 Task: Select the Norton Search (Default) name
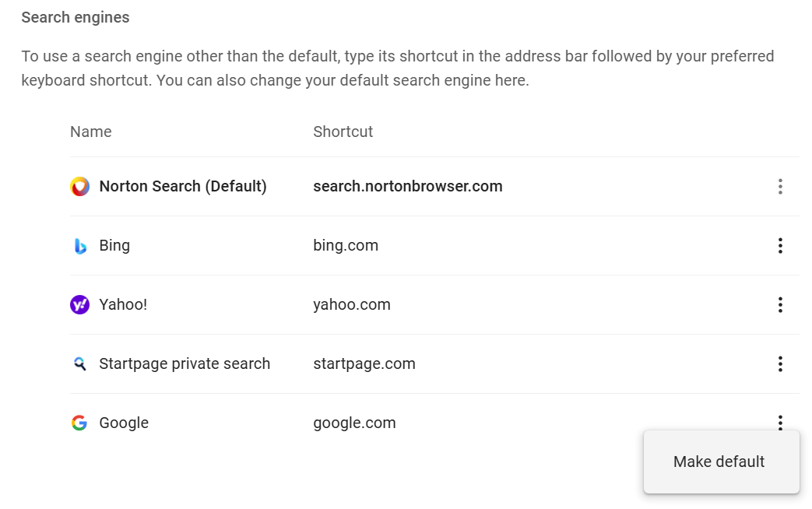click(x=183, y=187)
